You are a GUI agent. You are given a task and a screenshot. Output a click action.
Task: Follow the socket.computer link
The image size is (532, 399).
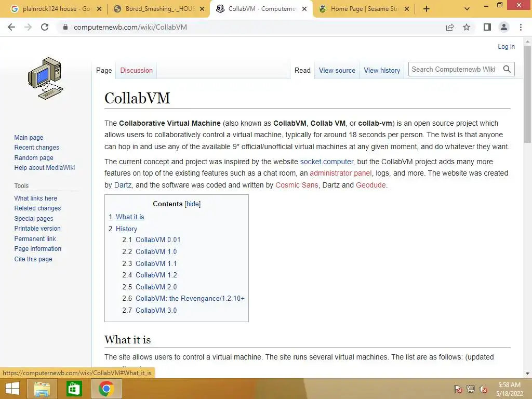coord(326,162)
